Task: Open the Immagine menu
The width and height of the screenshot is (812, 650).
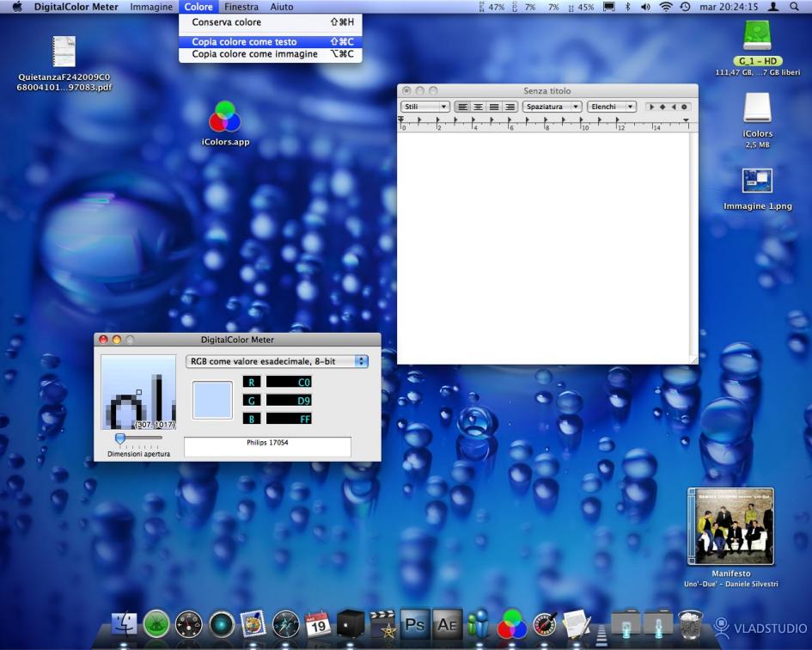Action: pos(151,7)
